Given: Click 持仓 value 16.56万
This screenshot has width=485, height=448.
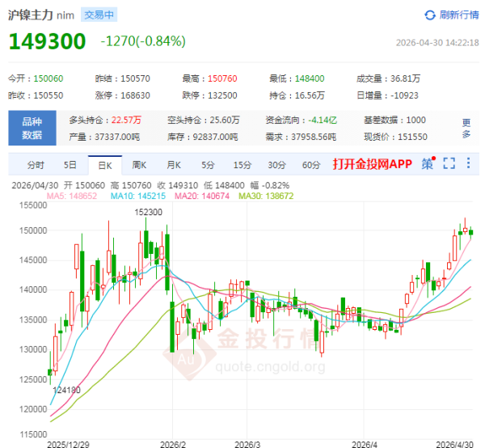Looking at the screenshot, I should pyautogui.click(x=310, y=95).
